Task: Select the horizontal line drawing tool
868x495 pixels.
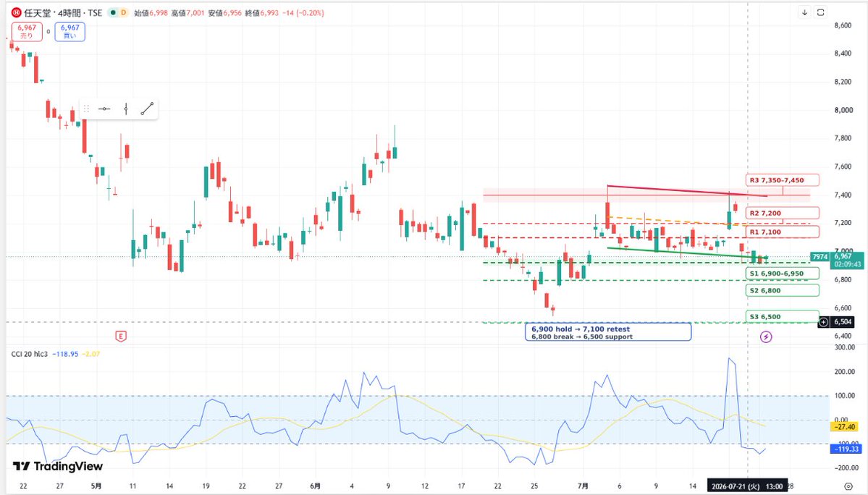Action: pyautogui.click(x=104, y=109)
